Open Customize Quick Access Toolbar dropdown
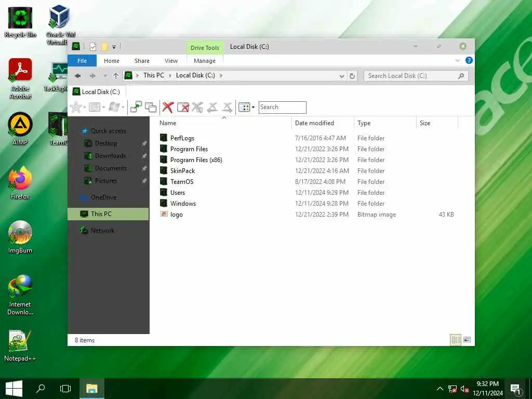This screenshot has height=399, width=532. (114, 47)
